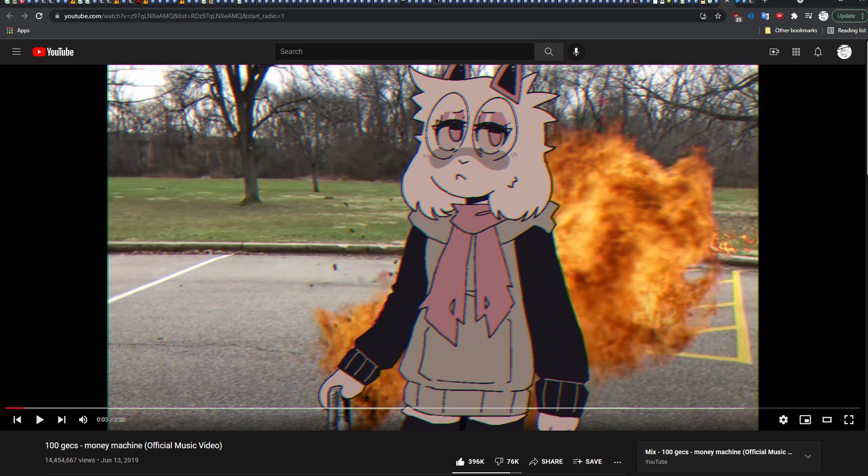Bookmark this page with the star

click(718, 16)
